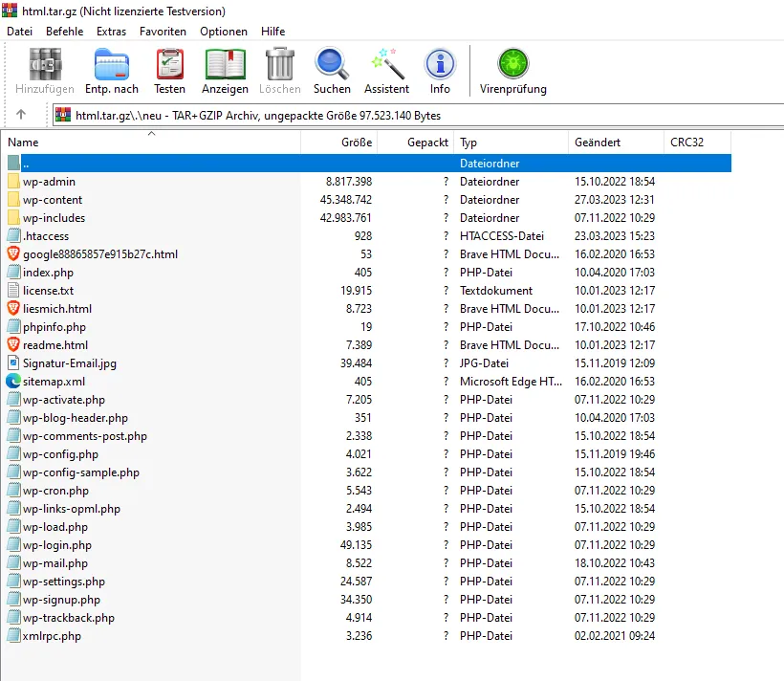
Task: Select the phpinfo.php file name
Action: [x=54, y=327]
